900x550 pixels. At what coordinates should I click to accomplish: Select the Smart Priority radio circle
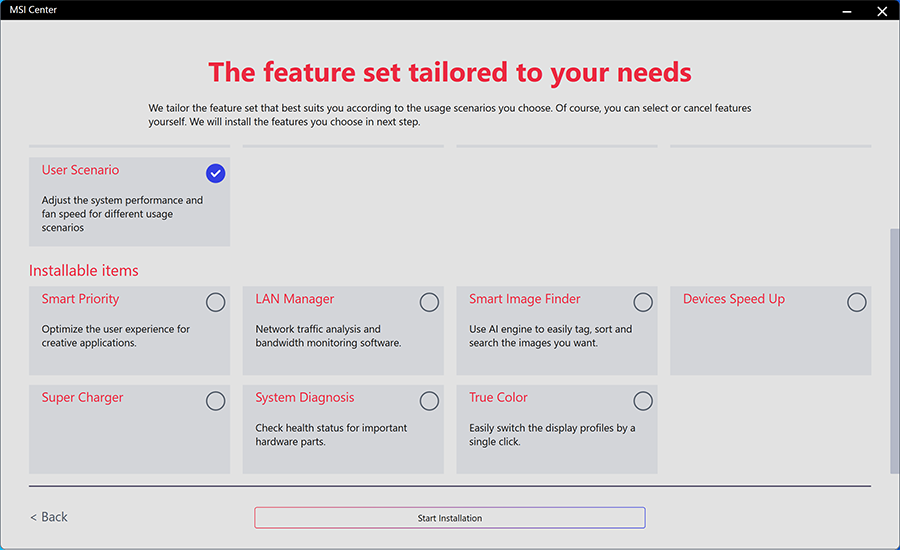(215, 302)
